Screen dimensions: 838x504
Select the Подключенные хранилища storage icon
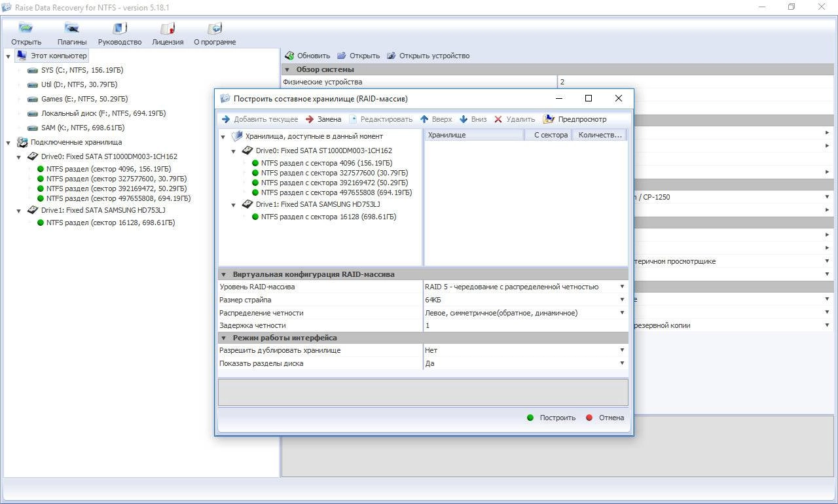point(22,142)
